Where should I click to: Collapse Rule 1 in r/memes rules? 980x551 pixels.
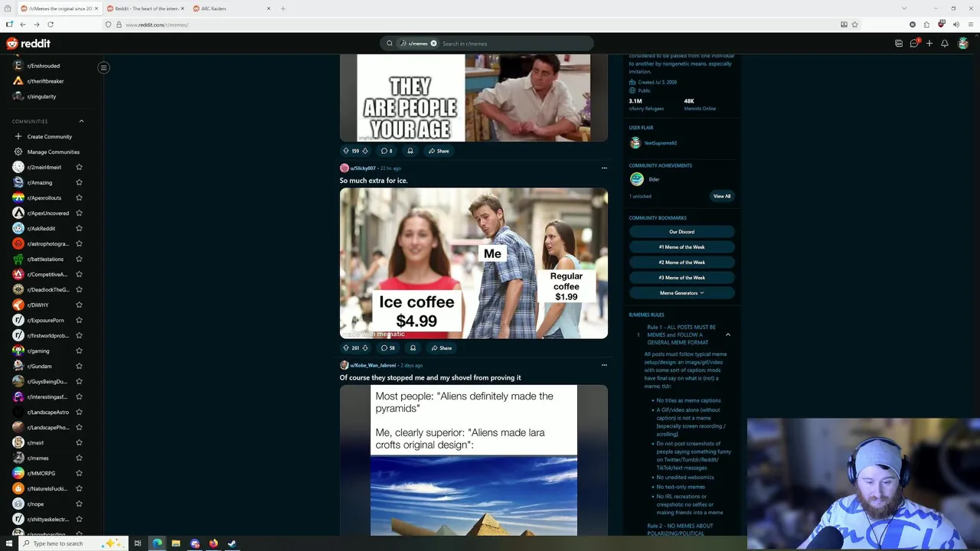click(x=728, y=334)
